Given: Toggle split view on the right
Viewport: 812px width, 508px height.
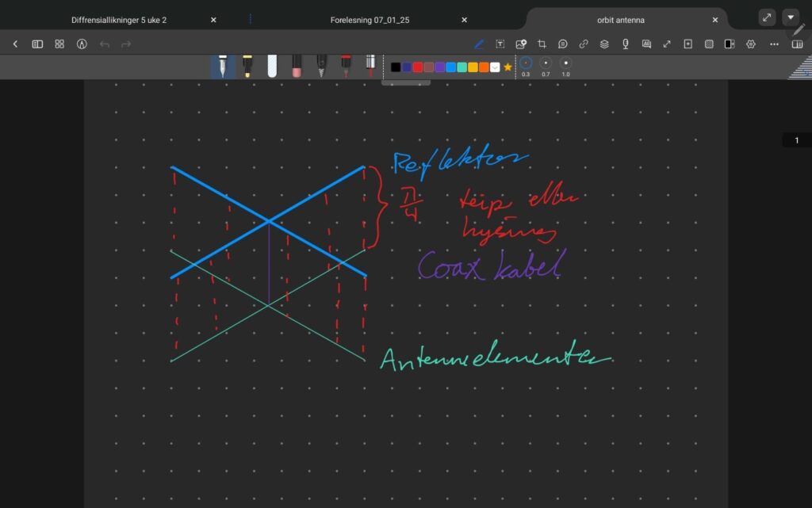Looking at the screenshot, I should click(x=797, y=44).
